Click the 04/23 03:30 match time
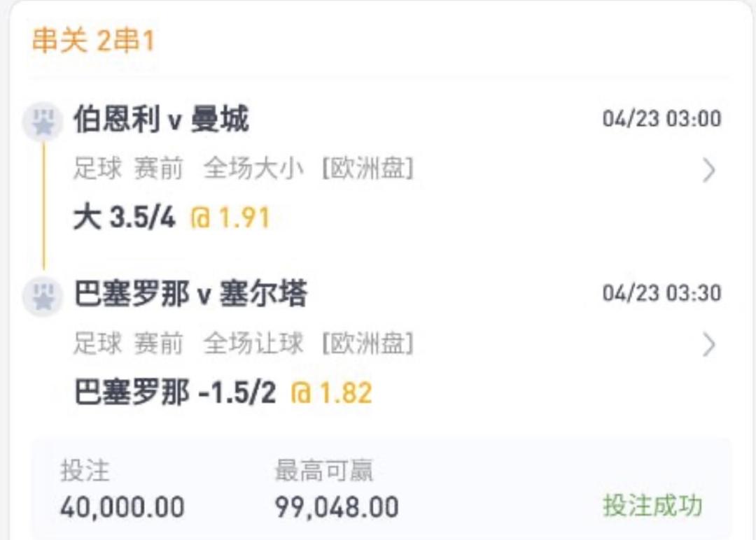756x540 pixels. click(661, 293)
